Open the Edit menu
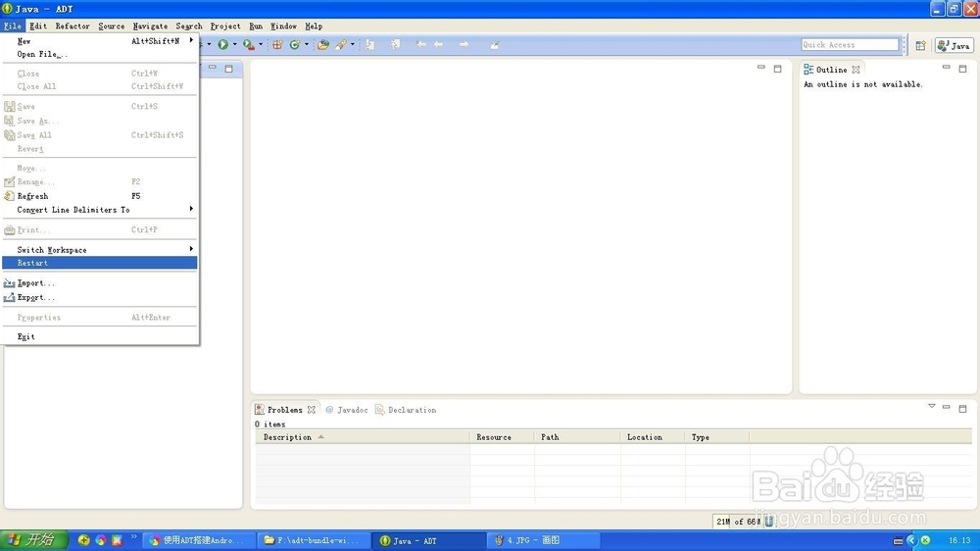Image resolution: width=980 pixels, height=551 pixels. [x=38, y=26]
